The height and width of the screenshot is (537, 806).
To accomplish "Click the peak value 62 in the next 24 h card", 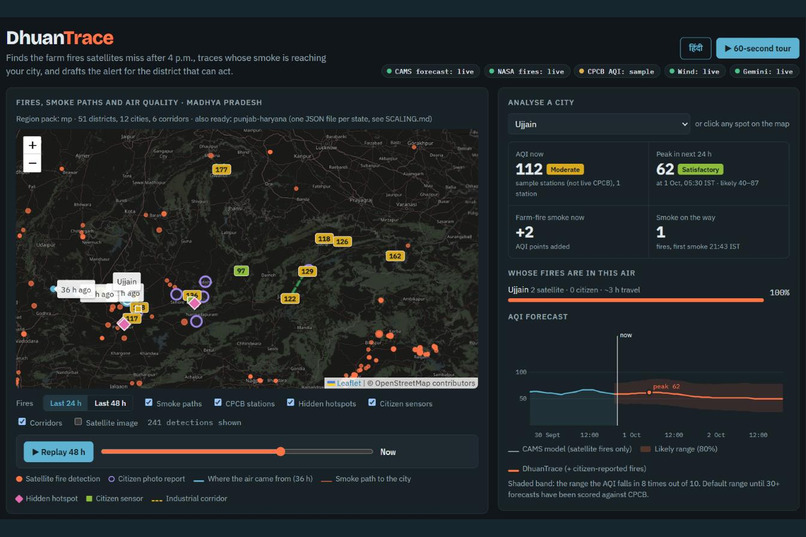I will [665, 169].
